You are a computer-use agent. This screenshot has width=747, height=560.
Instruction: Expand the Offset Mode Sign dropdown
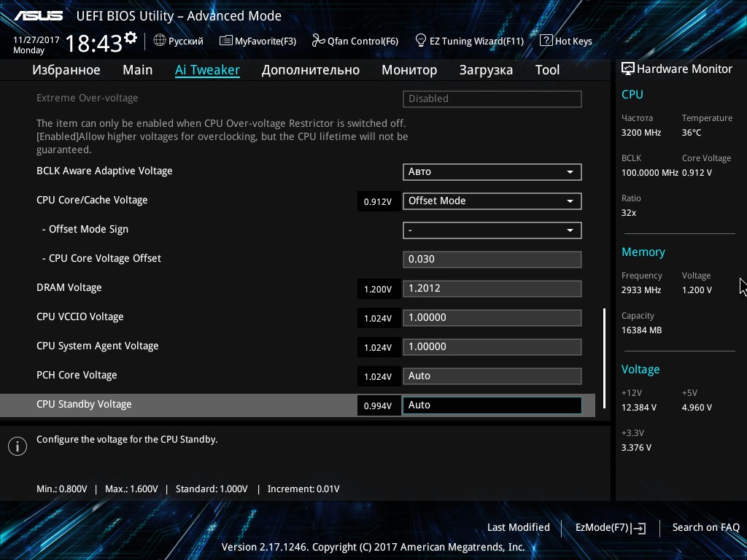point(492,230)
